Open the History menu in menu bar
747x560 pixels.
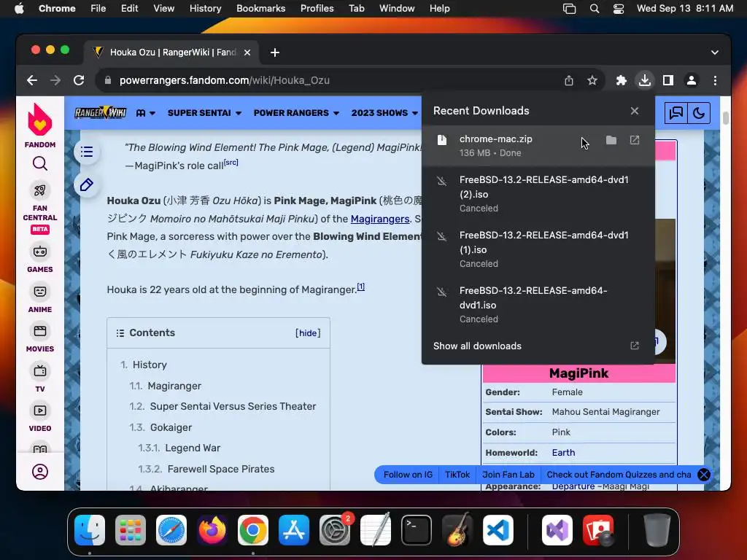click(x=205, y=9)
